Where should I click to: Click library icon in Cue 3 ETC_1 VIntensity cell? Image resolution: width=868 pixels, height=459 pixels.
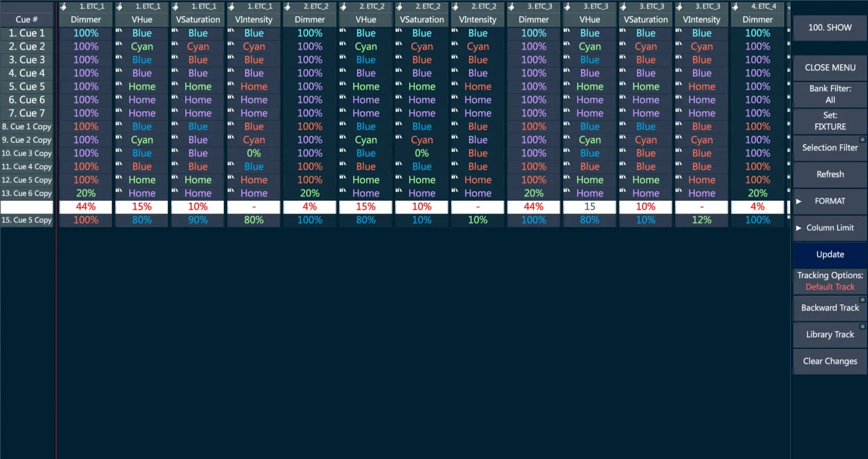tap(231, 57)
